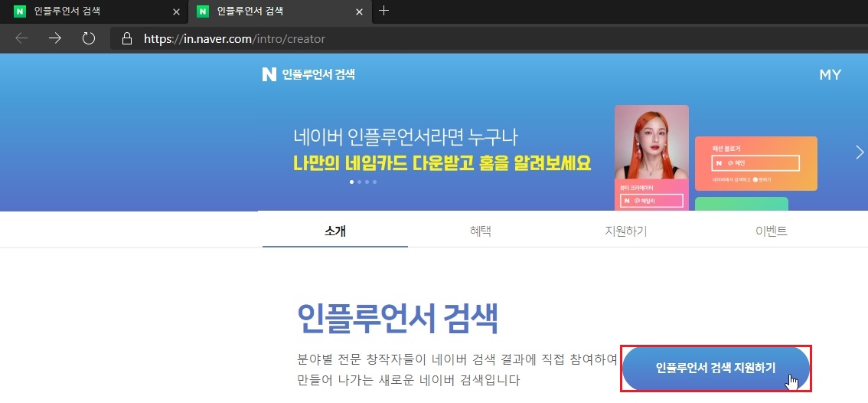Open the 혜택 tab

481,231
